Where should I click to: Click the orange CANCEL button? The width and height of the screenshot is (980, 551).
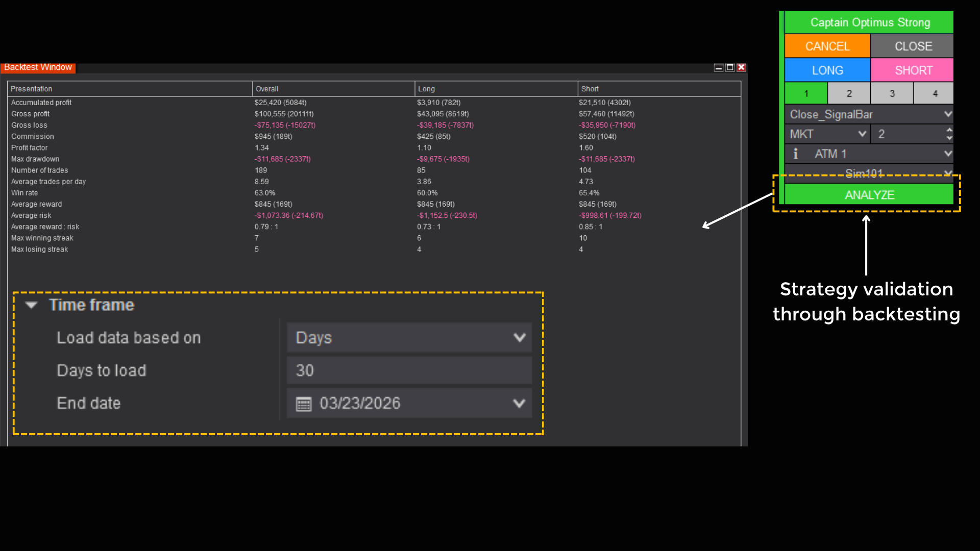[827, 46]
